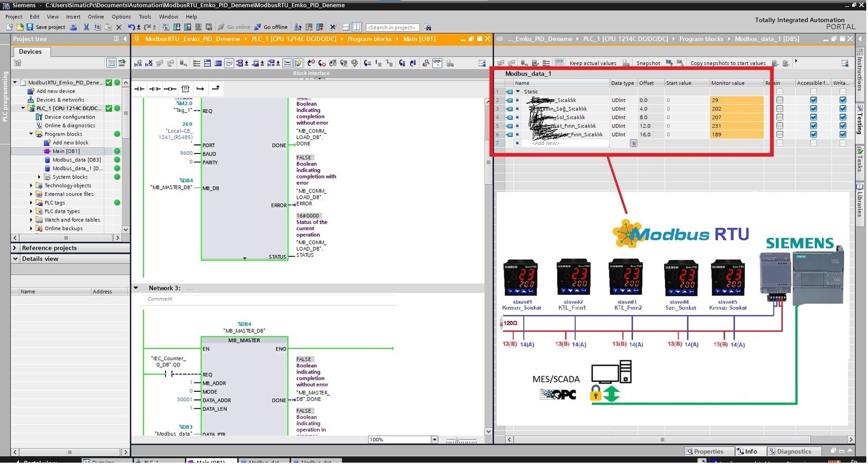Uncheck Accessible checkbox for the offset 4.0 row
Image resolution: width=868 pixels, height=464 pixels.
tap(813, 109)
